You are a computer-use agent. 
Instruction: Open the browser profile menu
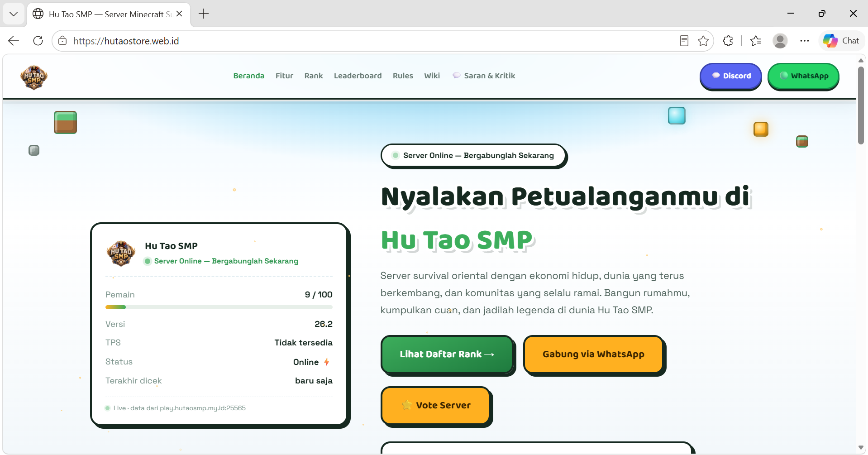(x=780, y=41)
